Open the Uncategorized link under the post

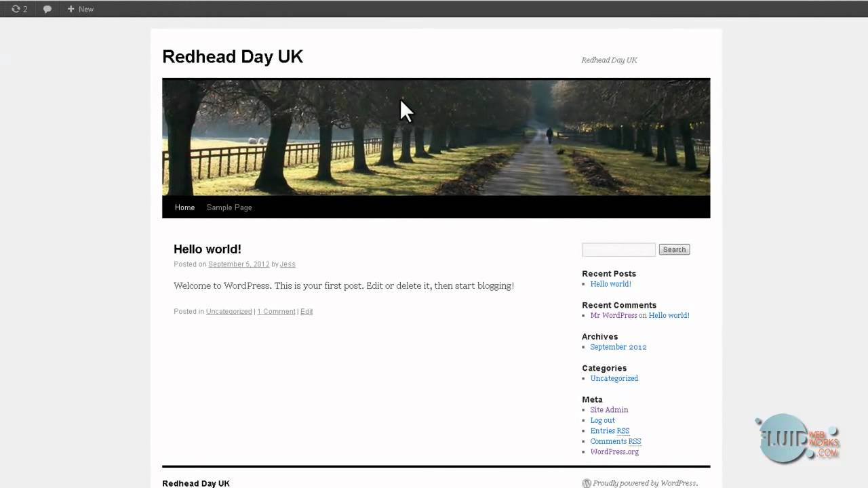pyautogui.click(x=229, y=312)
